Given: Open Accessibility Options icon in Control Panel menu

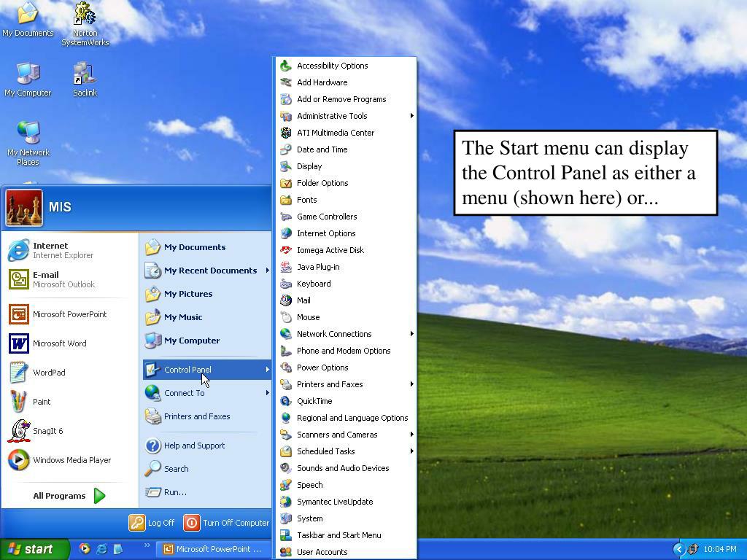Looking at the screenshot, I should pos(286,66).
